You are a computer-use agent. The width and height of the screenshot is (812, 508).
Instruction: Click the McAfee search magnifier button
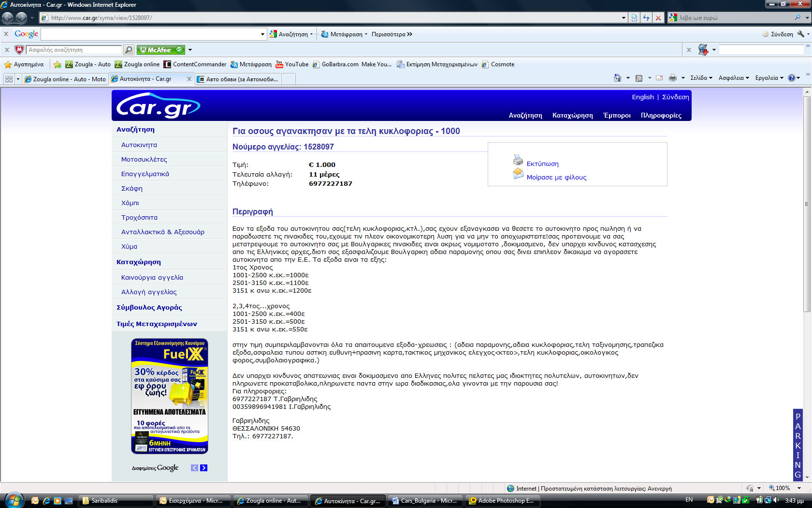[x=129, y=50]
